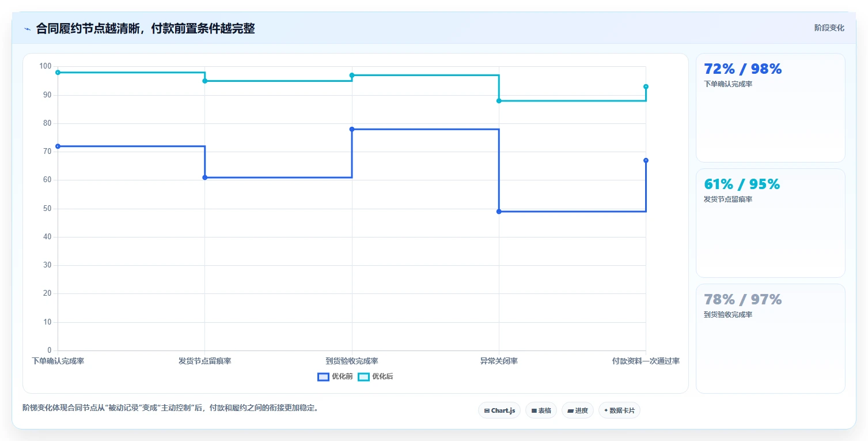
Task: Click the 优化前 point at 到货验收完成率 (78)
Action: click(352, 129)
